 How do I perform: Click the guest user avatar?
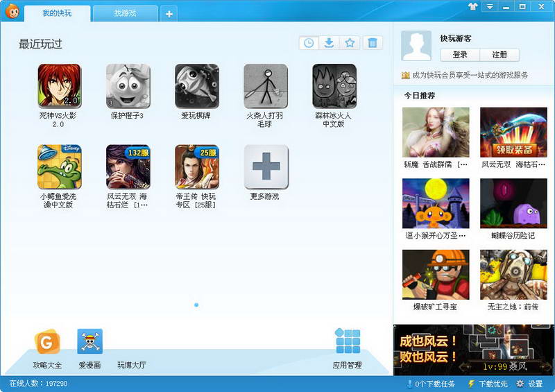point(416,46)
